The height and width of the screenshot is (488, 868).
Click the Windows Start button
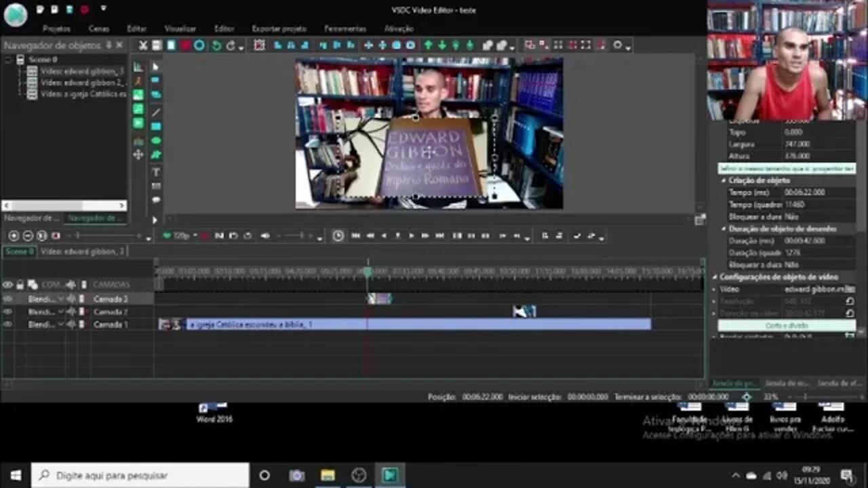point(15,475)
